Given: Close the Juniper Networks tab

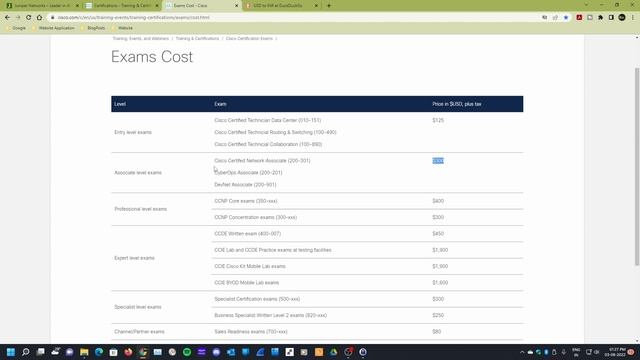Looking at the screenshot, I should [x=77, y=6].
